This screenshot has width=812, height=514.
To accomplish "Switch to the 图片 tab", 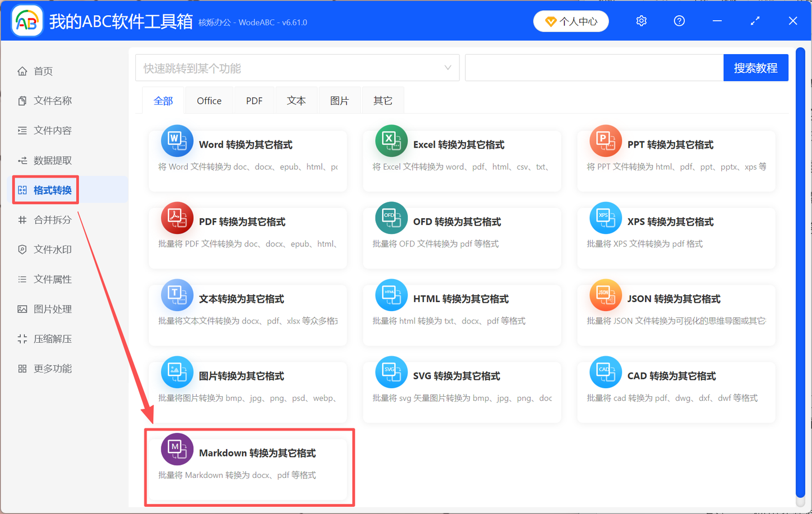I will (x=339, y=100).
